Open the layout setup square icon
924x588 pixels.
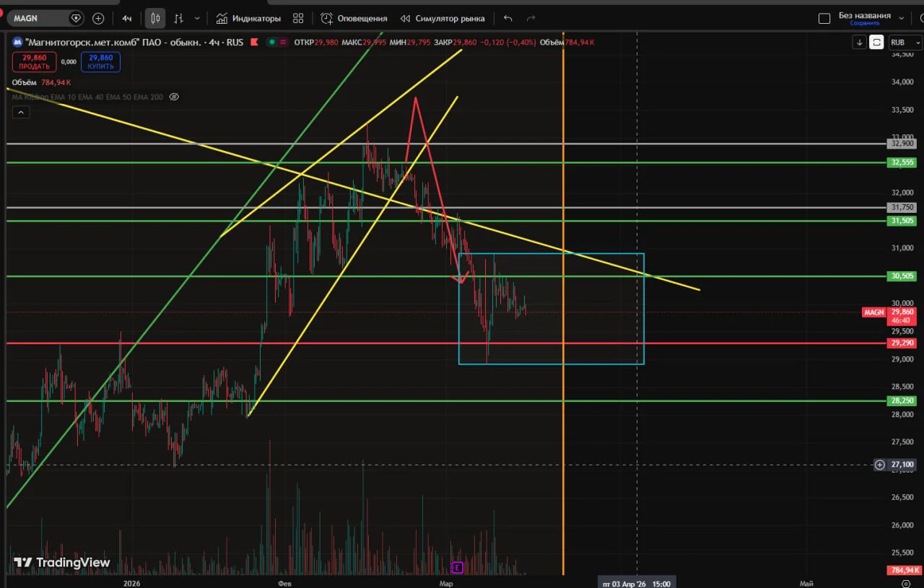(x=824, y=18)
